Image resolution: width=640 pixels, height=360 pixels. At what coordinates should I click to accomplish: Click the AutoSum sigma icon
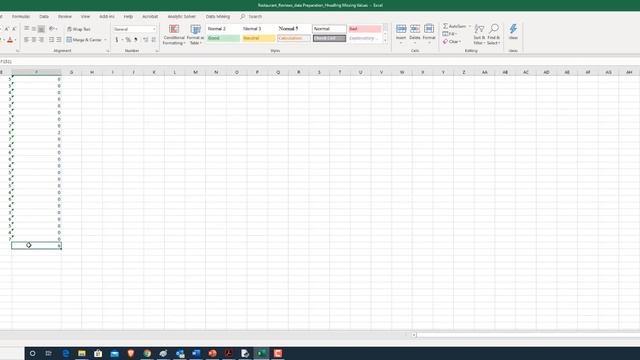point(445,26)
